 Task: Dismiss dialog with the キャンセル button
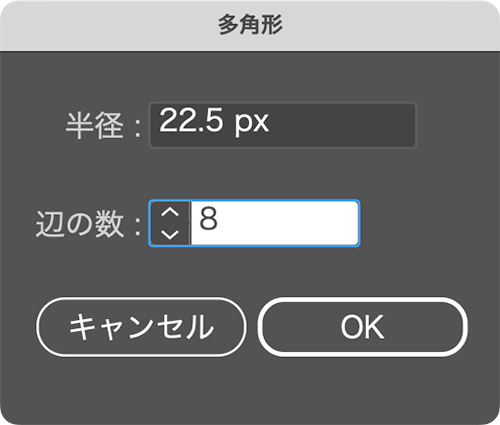[x=141, y=327]
